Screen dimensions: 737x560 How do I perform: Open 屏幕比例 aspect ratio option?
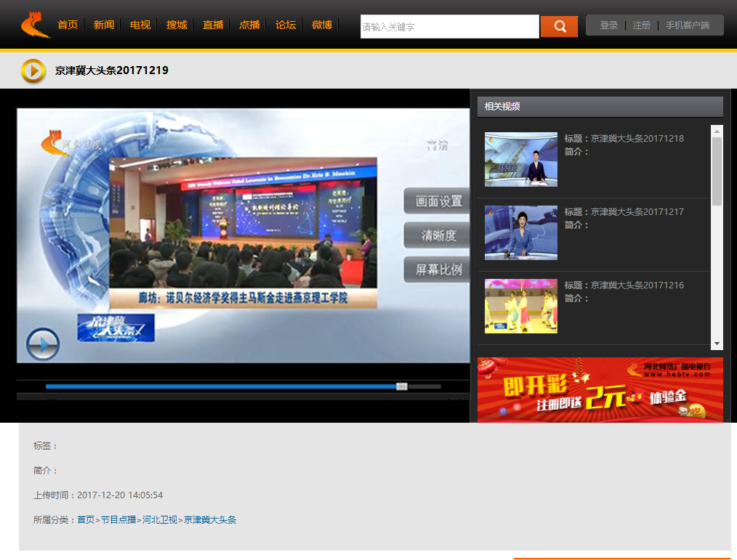click(438, 269)
